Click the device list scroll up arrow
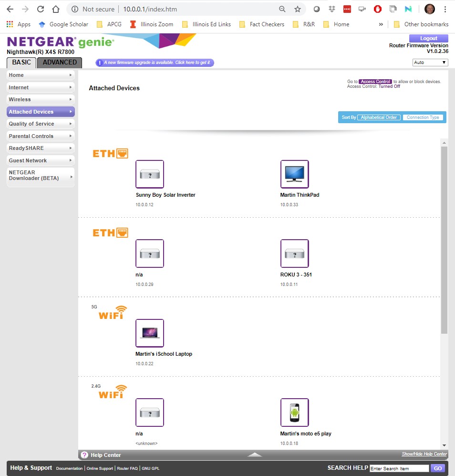 click(444, 142)
